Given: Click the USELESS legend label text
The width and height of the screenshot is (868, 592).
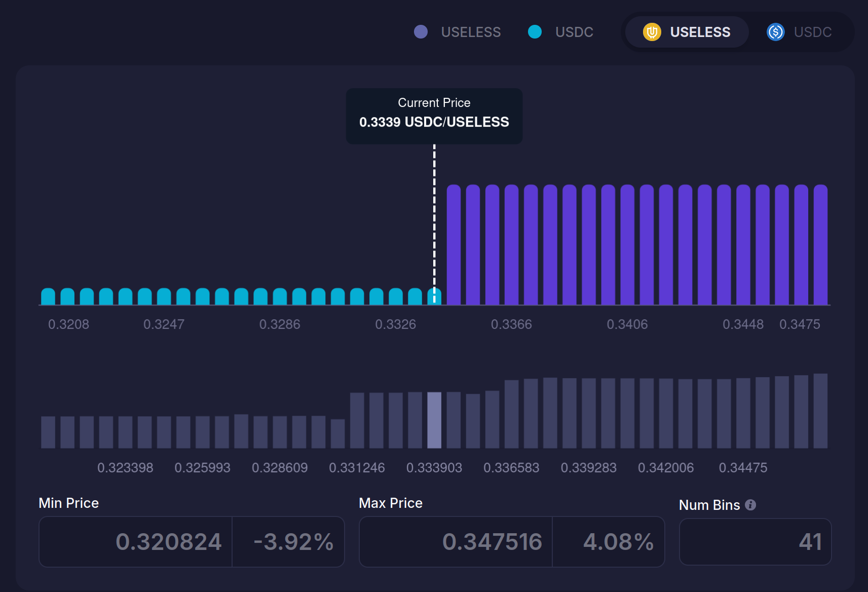Looking at the screenshot, I should point(471,32).
